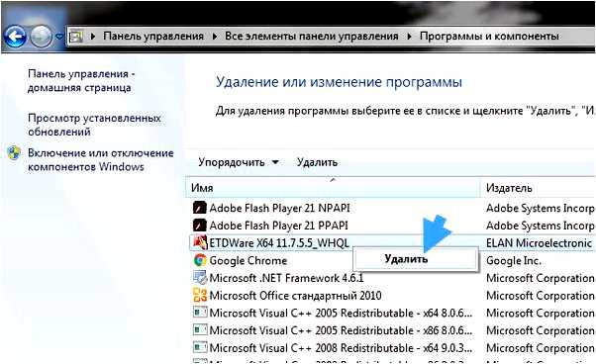Go back with the blue Back arrow
596x364 pixels.
(x=15, y=37)
